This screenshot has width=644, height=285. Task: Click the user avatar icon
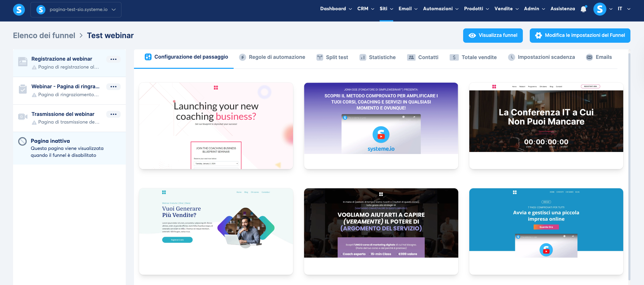(x=599, y=9)
